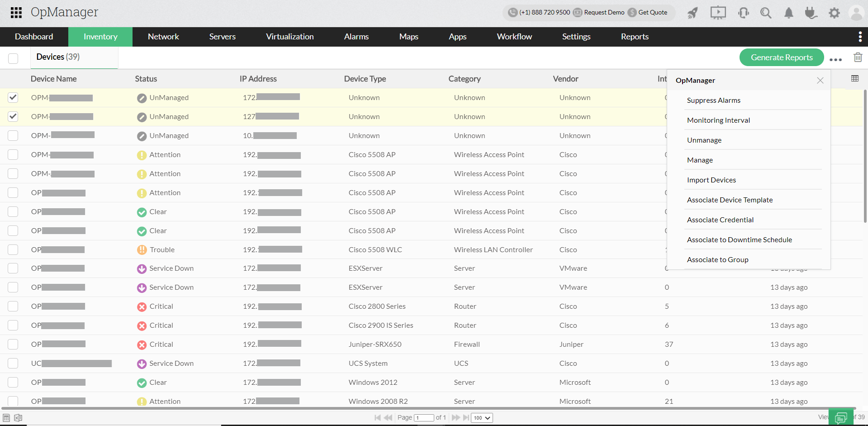Toggle the select-all devices checkbox
The height and width of the screenshot is (426, 868).
[x=13, y=58]
